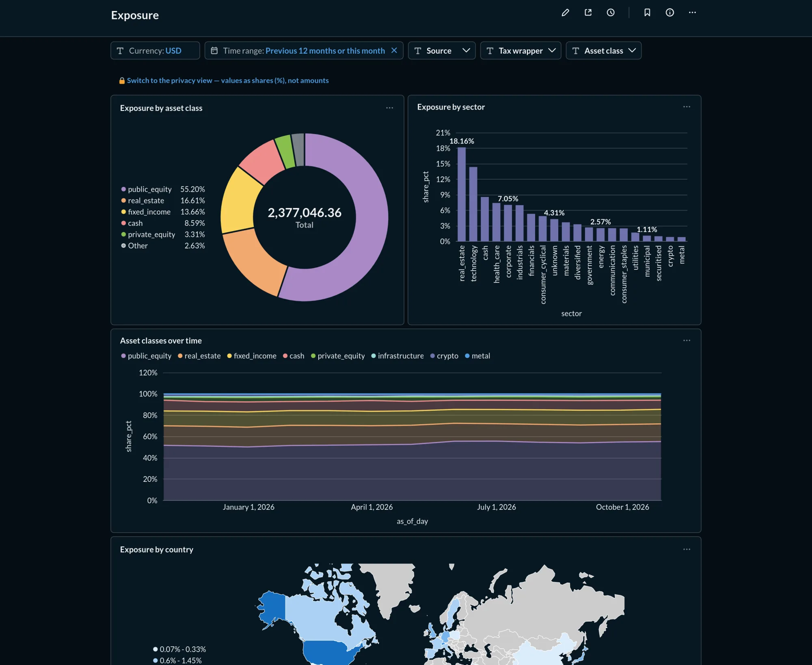This screenshot has width=812, height=665.
Task: Toggle private_equity series in time chart legend
Action: [x=338, y=356]
